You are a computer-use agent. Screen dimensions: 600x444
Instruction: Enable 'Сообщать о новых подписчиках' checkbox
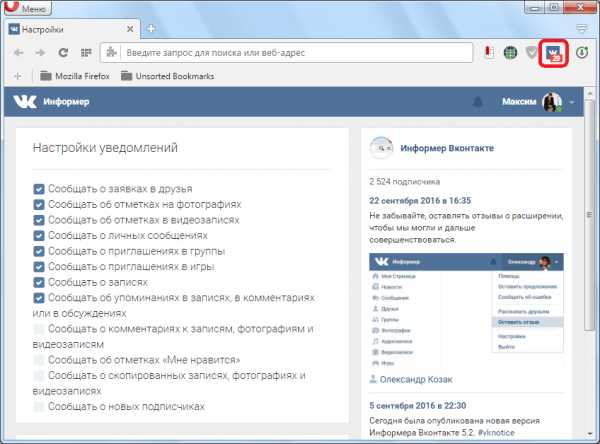click(x=39, y=406)
